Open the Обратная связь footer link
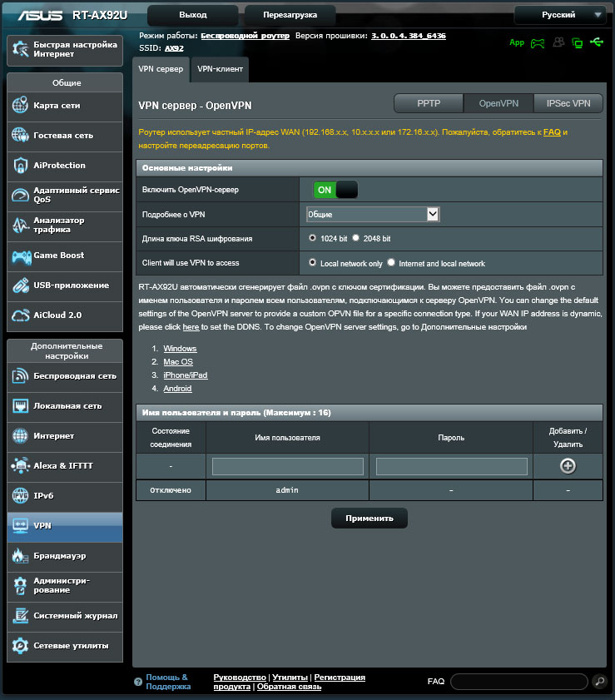This screenshot has height=700, width=615. 290,687
